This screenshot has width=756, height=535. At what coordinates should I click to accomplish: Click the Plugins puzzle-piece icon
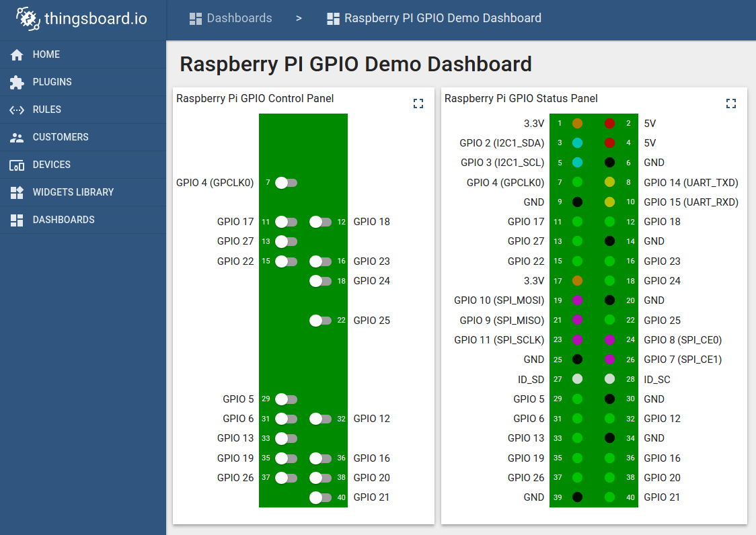pos(17,82)
